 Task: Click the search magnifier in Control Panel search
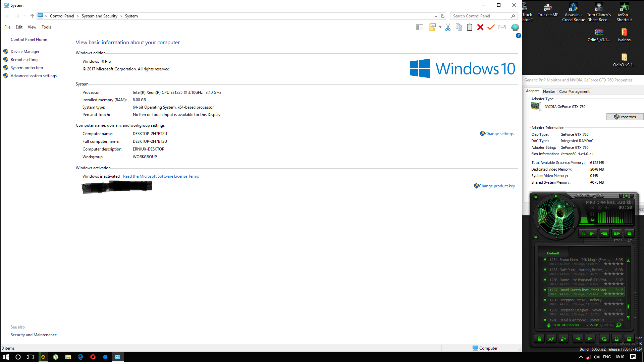coord(513,16)
